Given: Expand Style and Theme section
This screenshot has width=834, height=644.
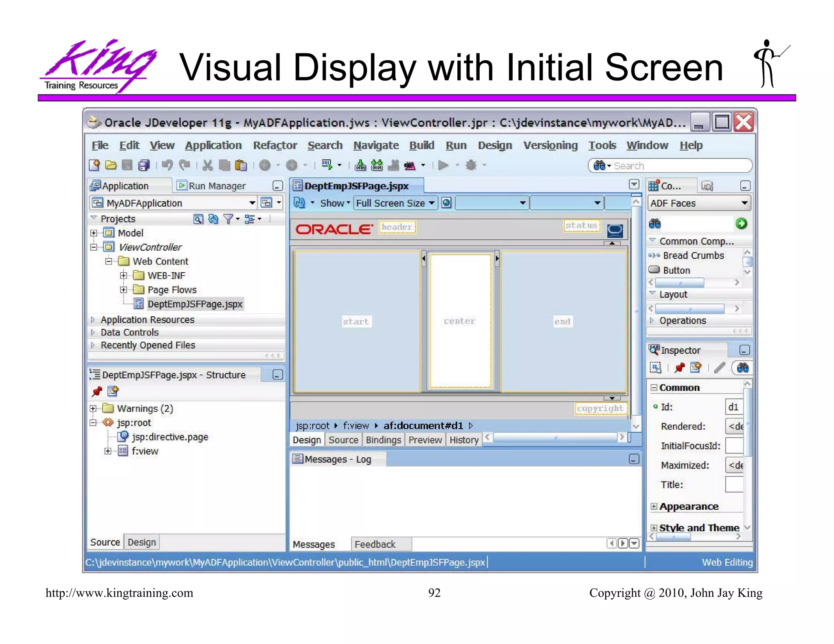Looking at the screenshot, I should pos(654,528).
